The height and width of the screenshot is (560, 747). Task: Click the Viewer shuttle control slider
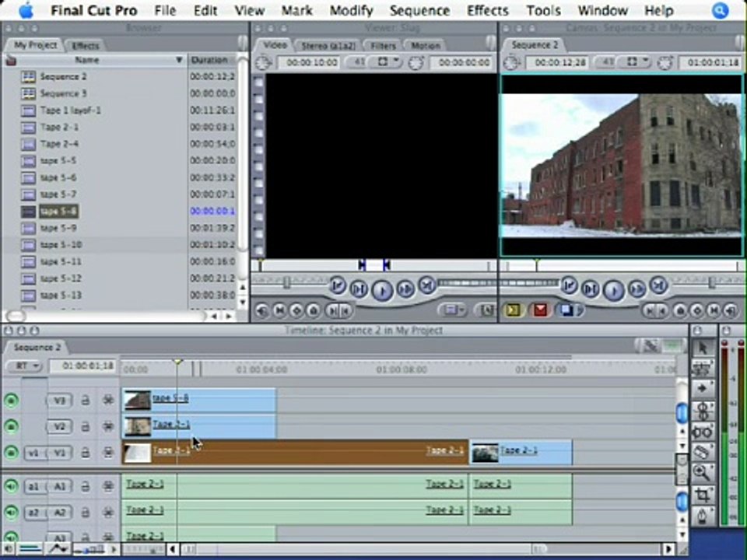click(x=287, y=282)
